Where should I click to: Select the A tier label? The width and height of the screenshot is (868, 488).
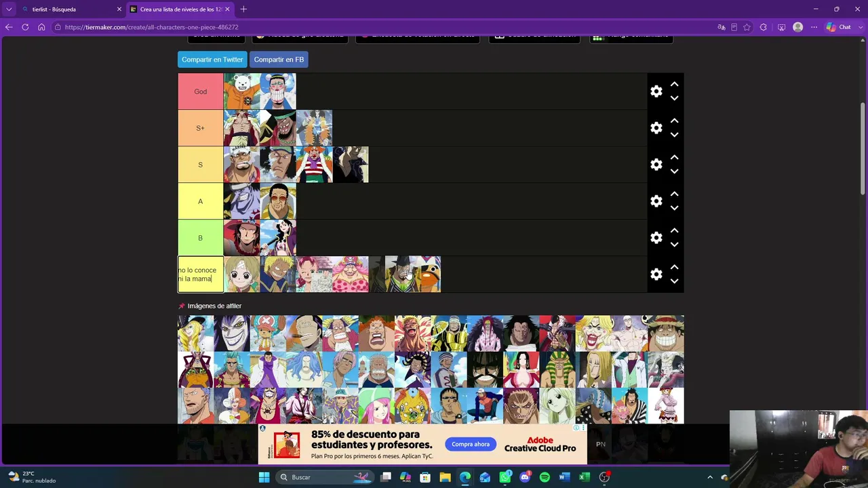click(201, 201)
